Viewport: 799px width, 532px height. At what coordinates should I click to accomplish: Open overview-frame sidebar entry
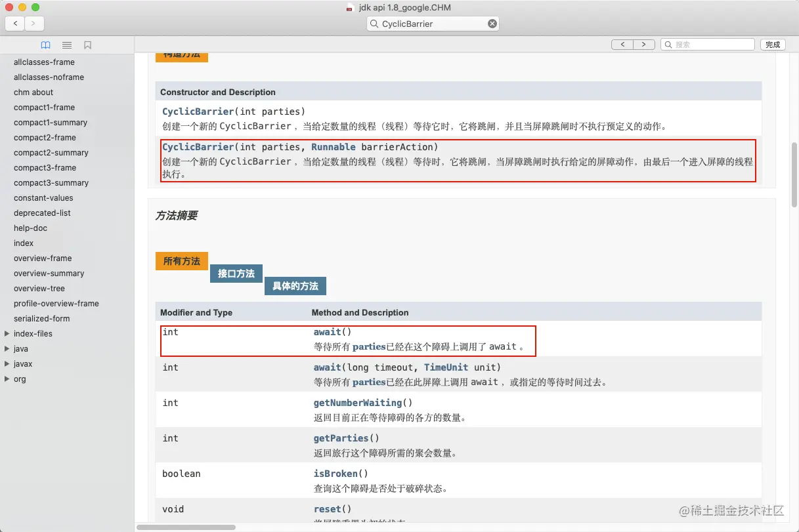pyautogui.click(x=43, y=258)
